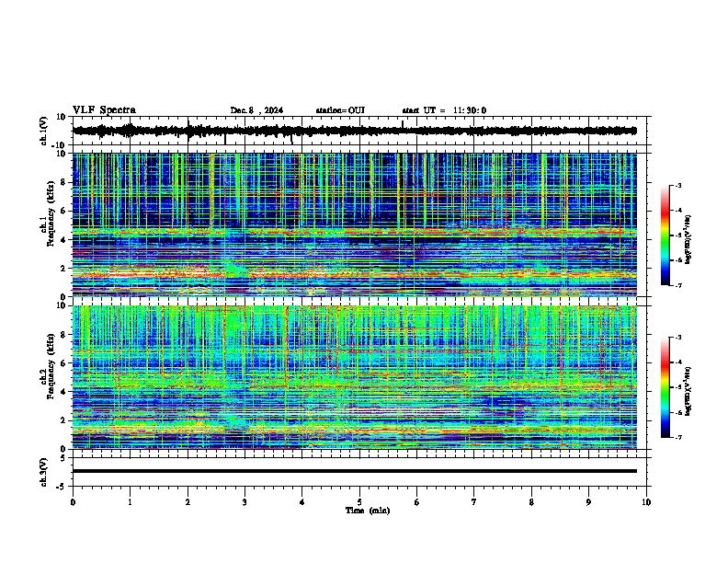The width and height of the screenshot is (728, 563).
Task: Click the "9" tick on the time axis
Action: pyautogui.click(x=588, y=502)
